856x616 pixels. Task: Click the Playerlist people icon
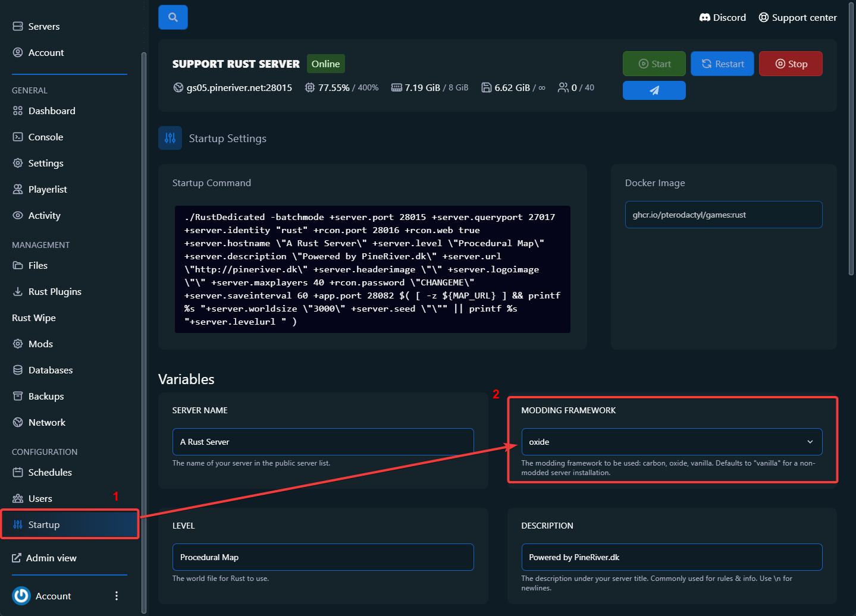click(x=18, y=189)
